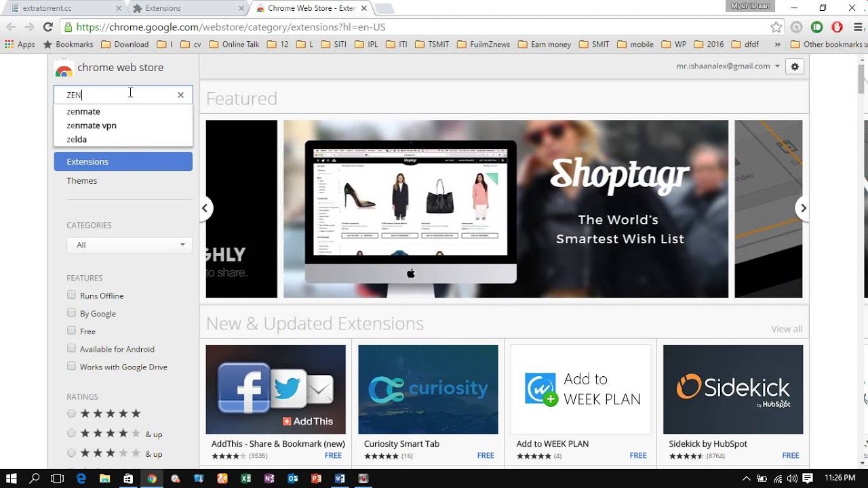The height and width of the screenshot is (488, 868).
Task: Open taskbar search magnifier
Action: coord(35,478)
